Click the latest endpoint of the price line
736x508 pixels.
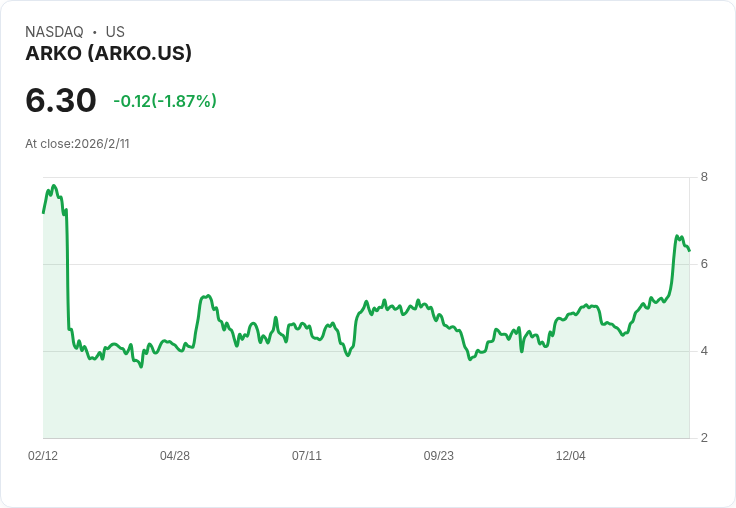point(689,251)
